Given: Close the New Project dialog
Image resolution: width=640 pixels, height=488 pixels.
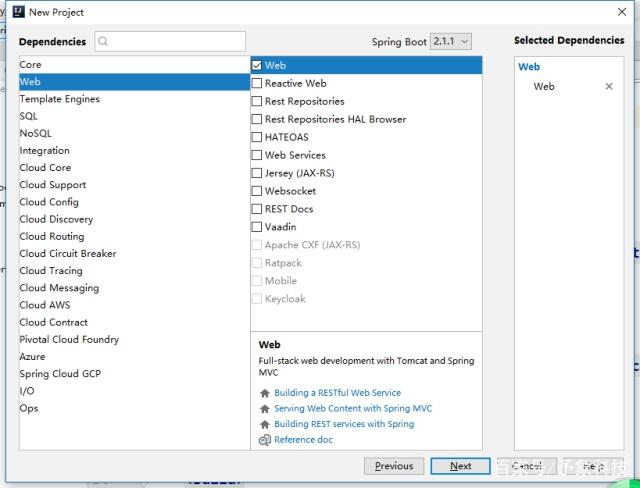Looking at the screenshot, I should [622, 12].
